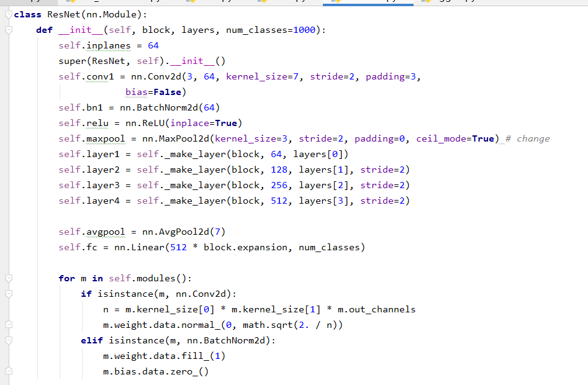Click 'self.maxpool' attribute name
The image size is (588, 385).
92,138
